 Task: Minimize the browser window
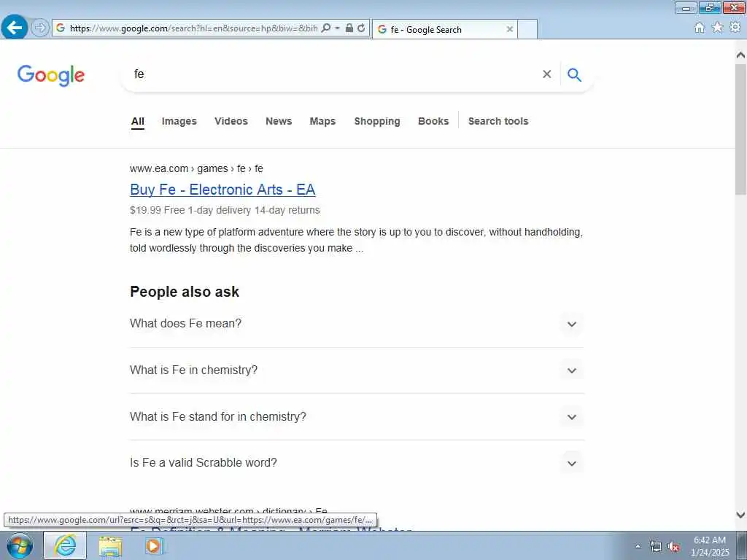tap(686, 7)
